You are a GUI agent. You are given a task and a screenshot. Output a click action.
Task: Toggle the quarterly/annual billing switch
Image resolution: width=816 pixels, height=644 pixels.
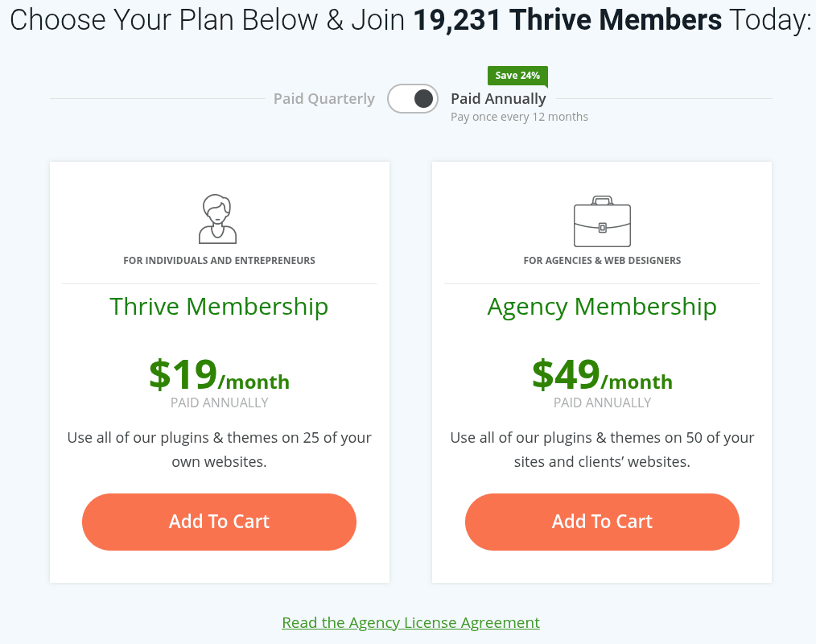[x=413, y=99]
